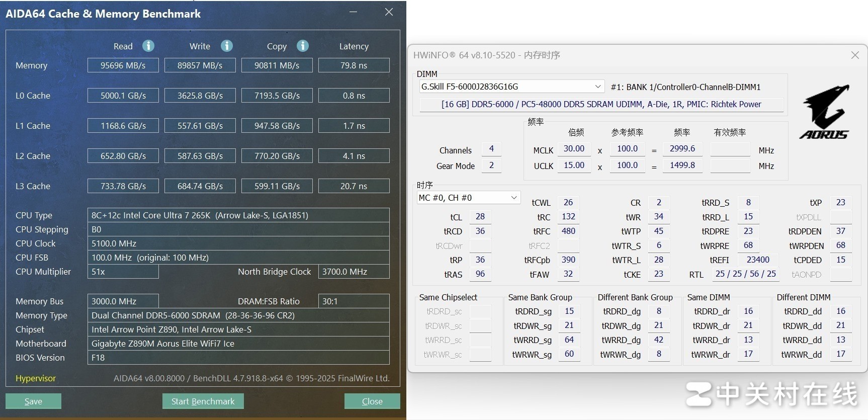Viewport: 868px width, 420px height.
Task: Click the MCLK frequency value 2999.6
Action: click(682, 149)
